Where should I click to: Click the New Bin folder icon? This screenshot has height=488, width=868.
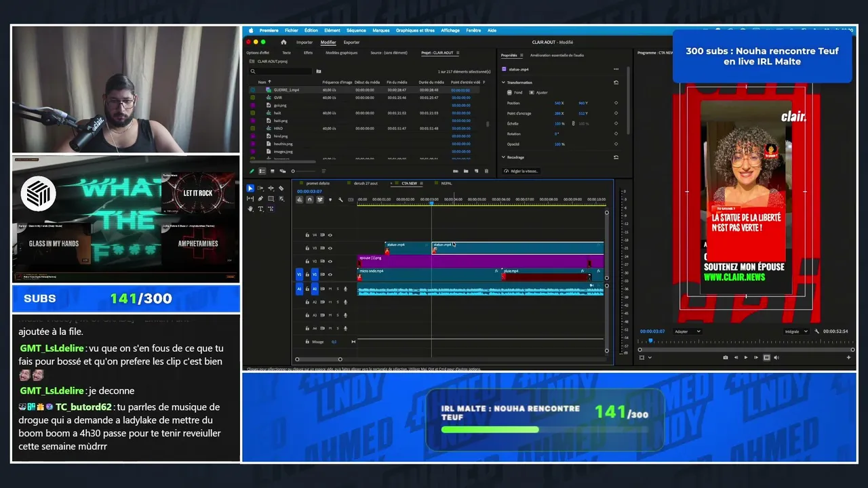(x=466, y=171)
